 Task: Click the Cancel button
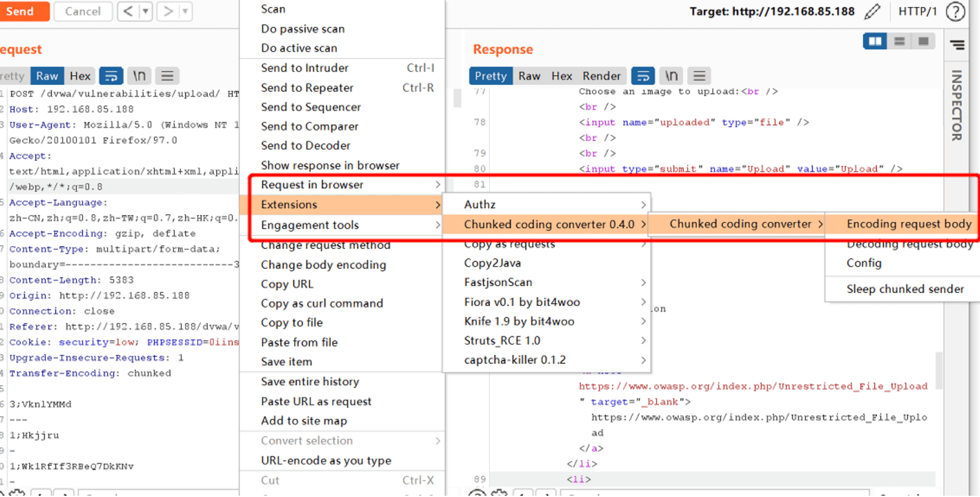[83, 11]
